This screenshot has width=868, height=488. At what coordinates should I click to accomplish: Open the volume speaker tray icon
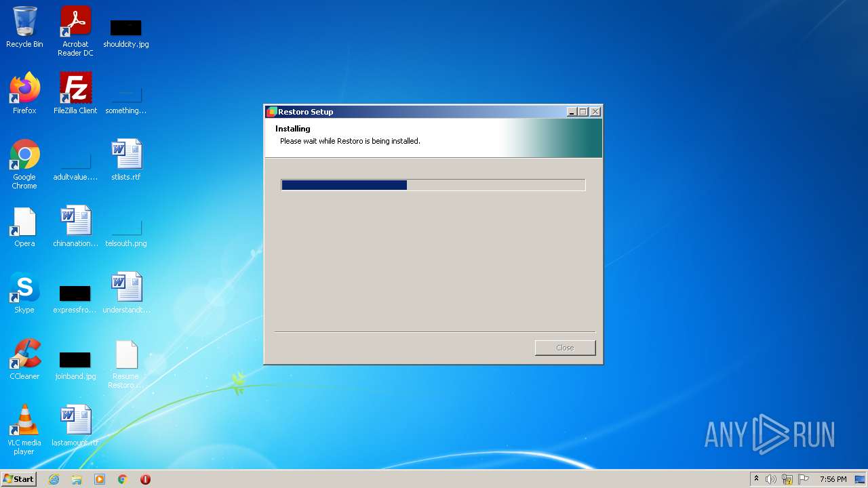click(x=771, y=479)
